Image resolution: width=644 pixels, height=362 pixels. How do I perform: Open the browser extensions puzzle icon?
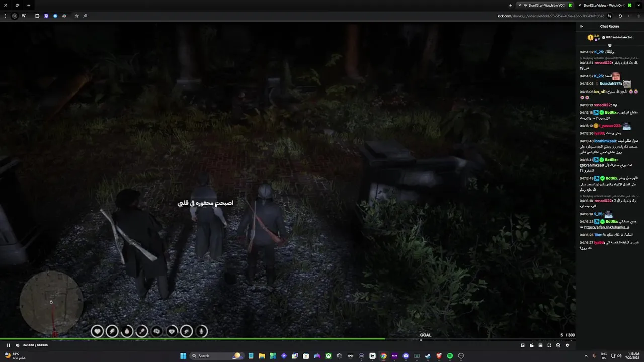37,16
